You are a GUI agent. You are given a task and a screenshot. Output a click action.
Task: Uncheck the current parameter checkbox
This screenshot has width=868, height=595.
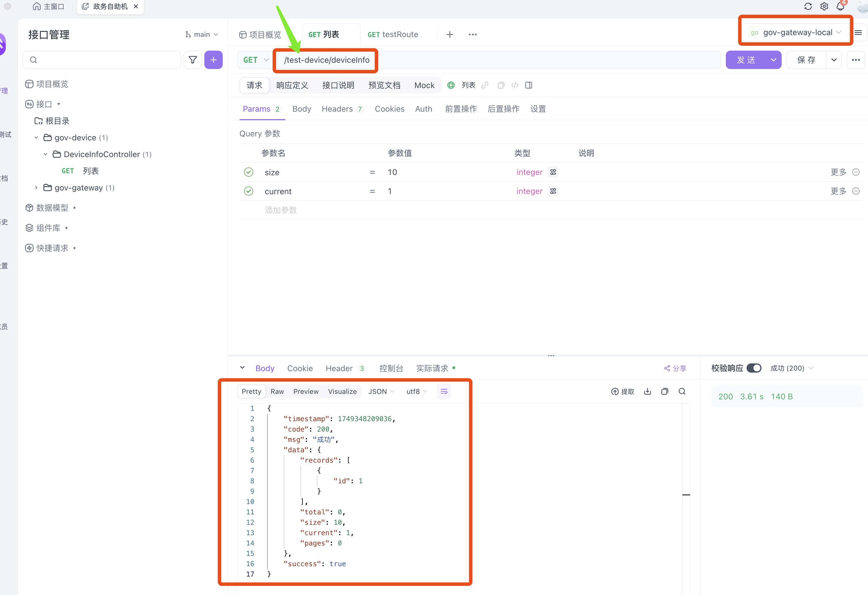[x=248, y=191]
